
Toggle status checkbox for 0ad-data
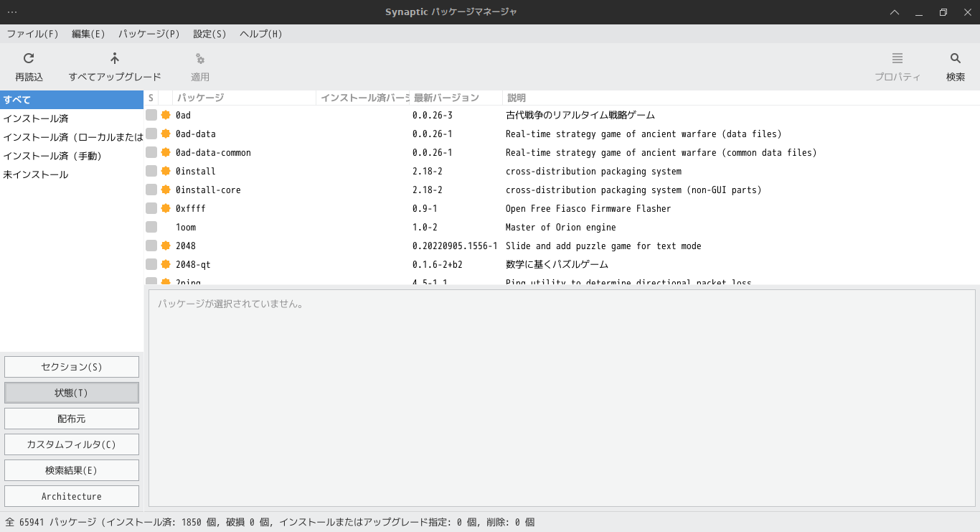tap(151, 134)
